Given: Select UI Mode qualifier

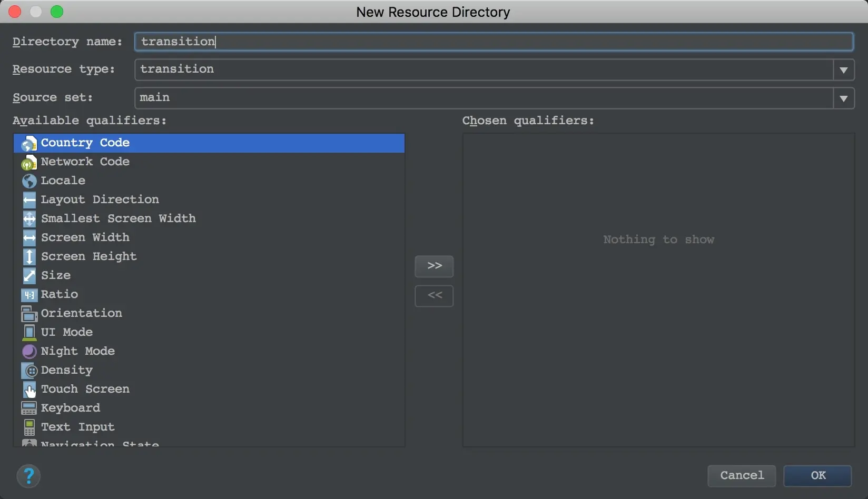Looking at the screenshot, I should pyautogui.click(x=209, y=333).
